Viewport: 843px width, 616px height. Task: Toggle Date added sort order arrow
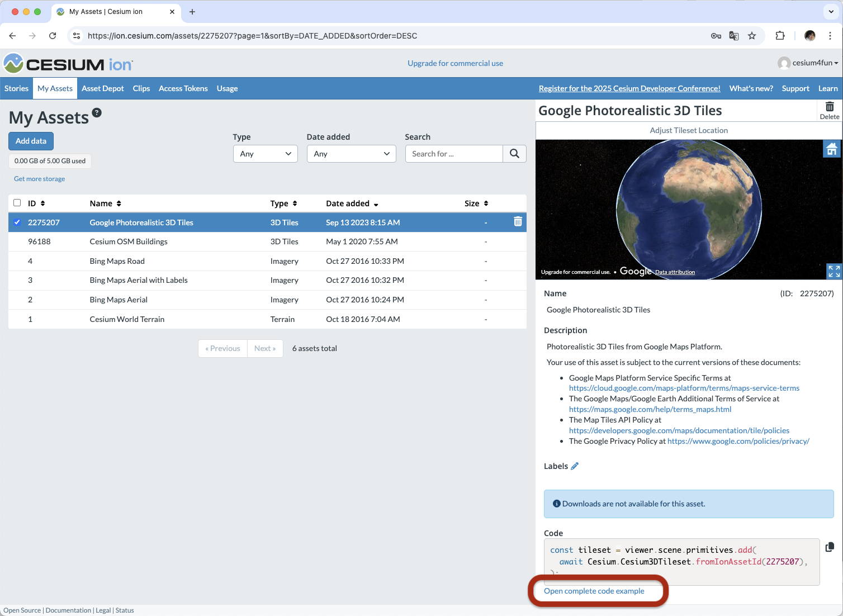click(376, 204)
